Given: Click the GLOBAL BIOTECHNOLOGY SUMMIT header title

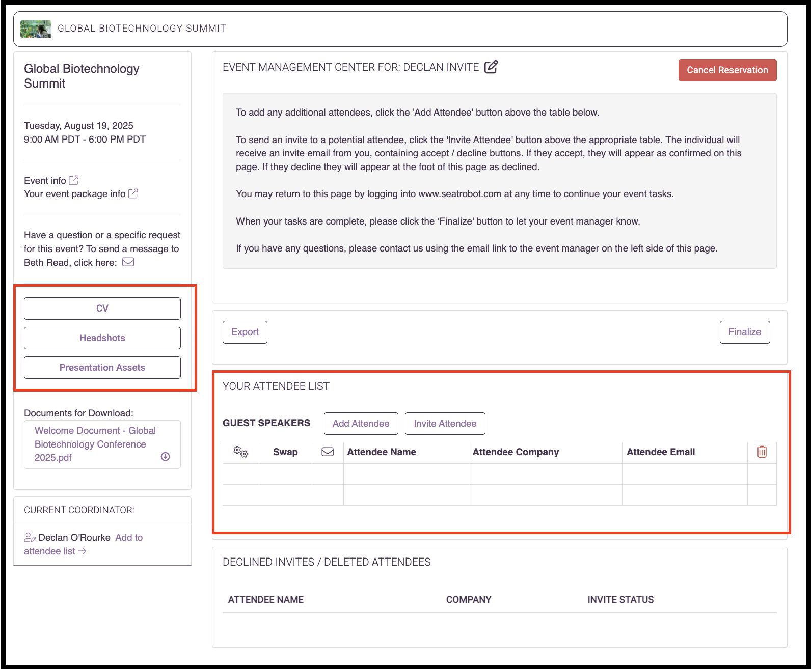Looking at the screenshot, I should [142, 29].
